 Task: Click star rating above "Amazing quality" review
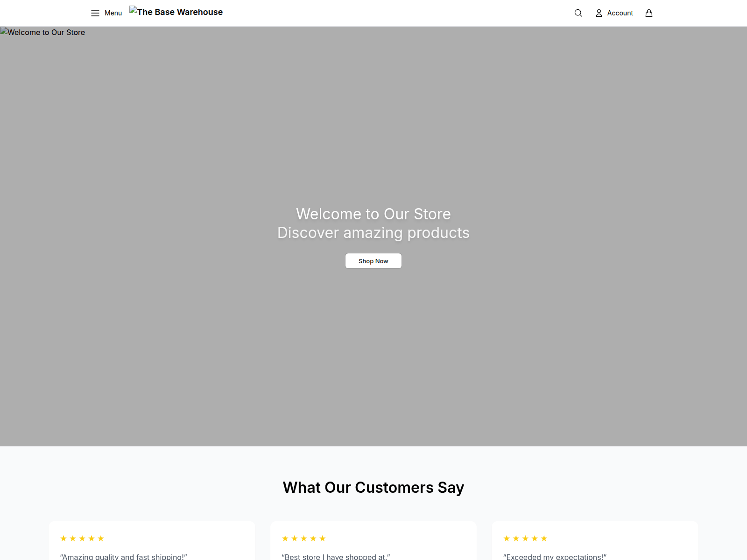coord(82,539)
